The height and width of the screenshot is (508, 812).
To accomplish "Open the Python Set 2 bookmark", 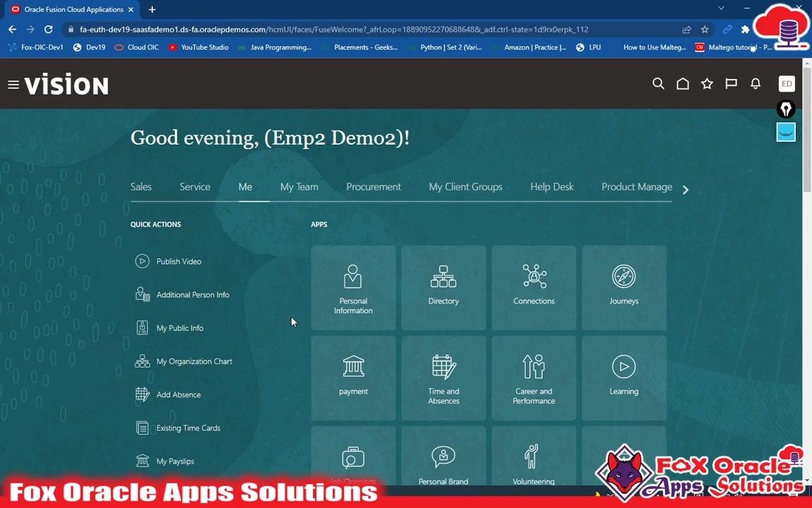I will tap(445, 47).
